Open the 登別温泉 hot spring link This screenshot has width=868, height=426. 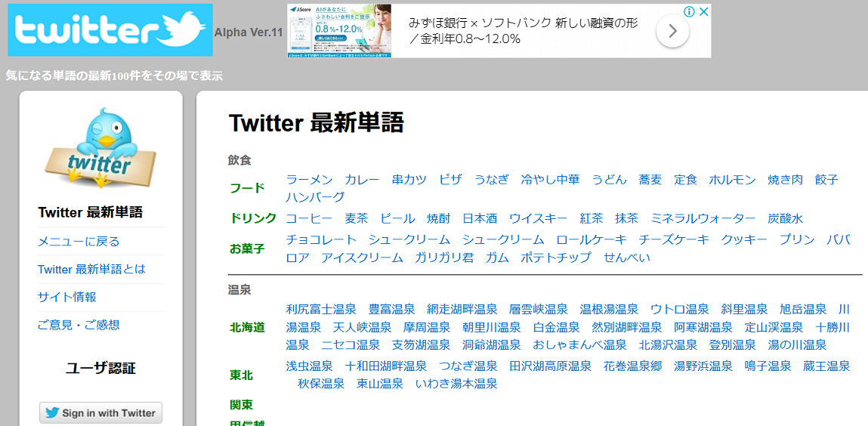[x=732, y=344]
